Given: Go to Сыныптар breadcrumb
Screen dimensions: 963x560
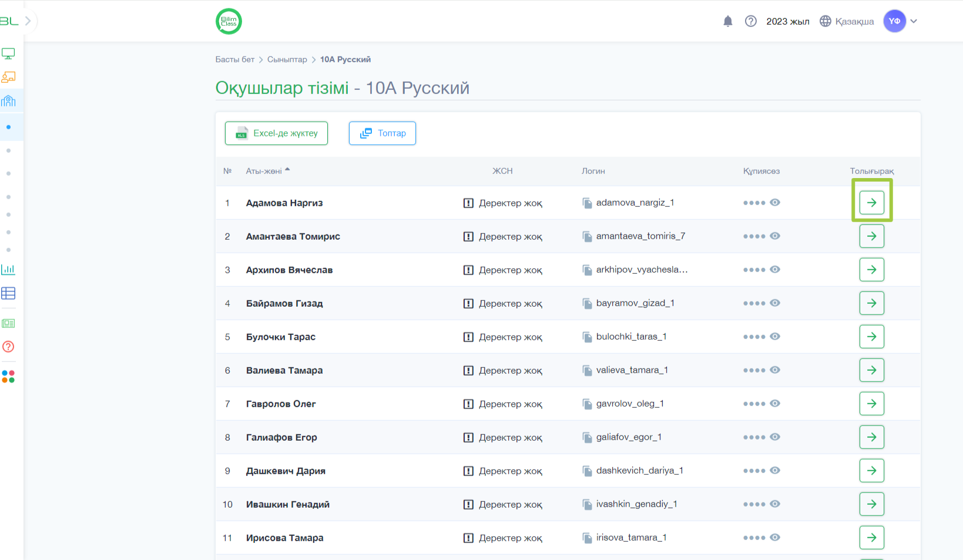Looking at the screenshot, I should [x=287, y=59].
